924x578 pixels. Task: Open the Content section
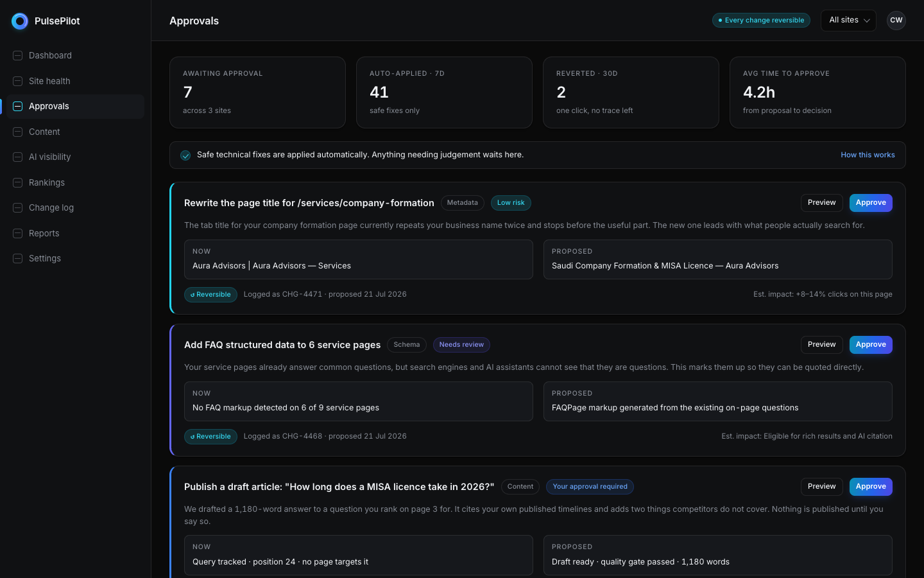tap(76, 132)
